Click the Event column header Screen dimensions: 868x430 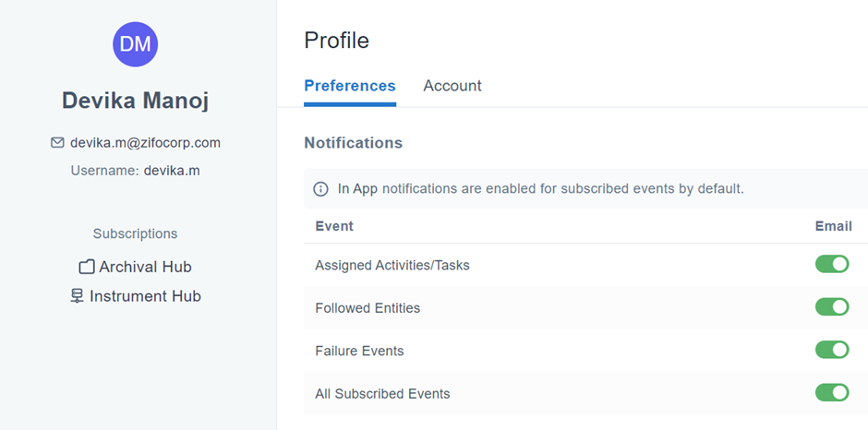[334, 226]
